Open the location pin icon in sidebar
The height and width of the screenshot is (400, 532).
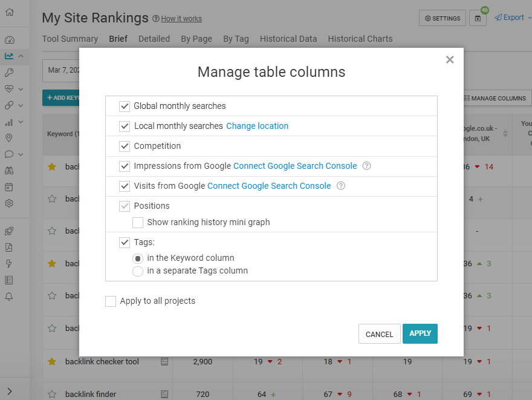point(9,138)
